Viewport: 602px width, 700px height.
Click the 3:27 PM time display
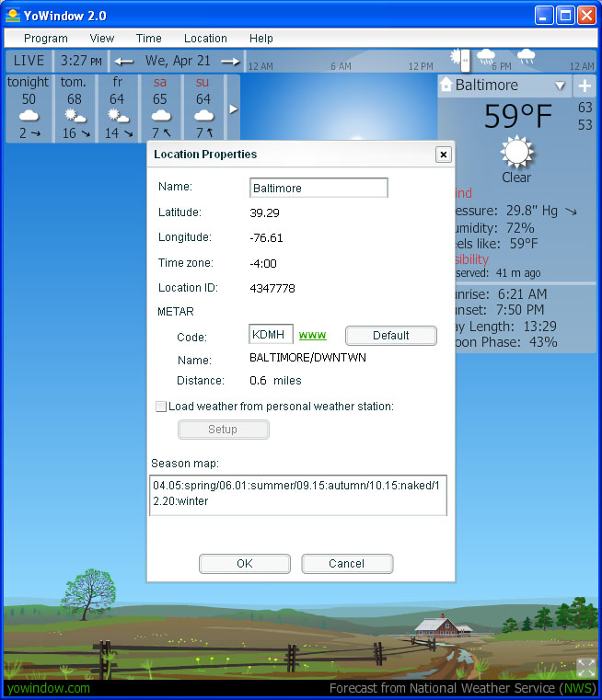click(81, 61)
